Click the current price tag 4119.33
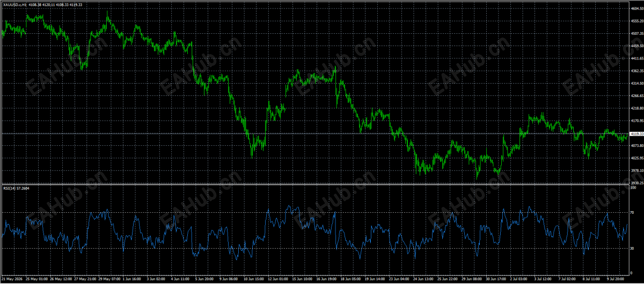 [x=637, y=133]
